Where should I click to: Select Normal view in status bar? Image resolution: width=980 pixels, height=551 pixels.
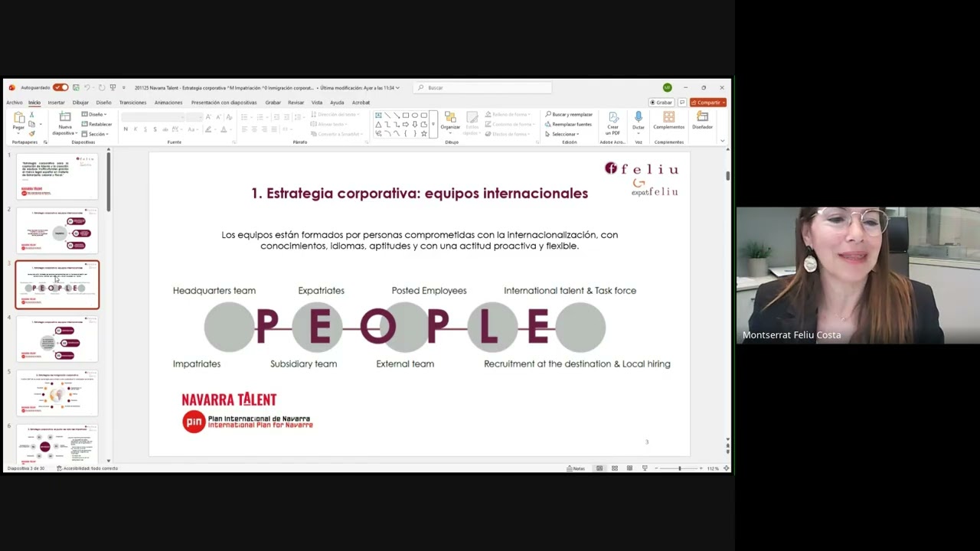click(599, 468)
